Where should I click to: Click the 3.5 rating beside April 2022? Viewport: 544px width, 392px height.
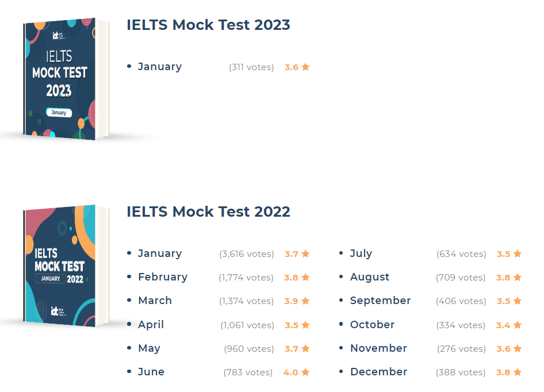[292, 325]
